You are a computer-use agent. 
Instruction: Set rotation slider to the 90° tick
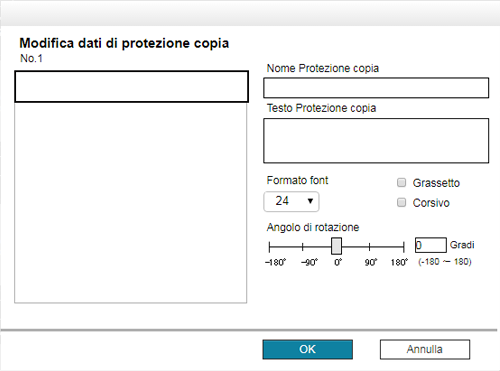coord(370,247)
